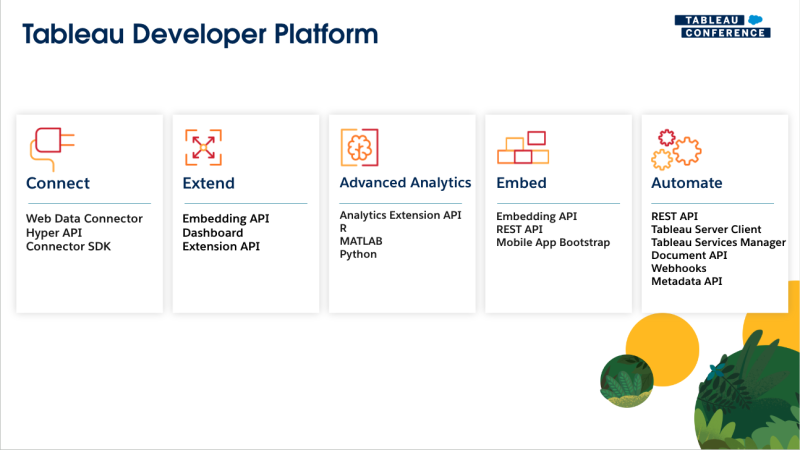
Task: Click the Salesforce cloud icon in the logo
Action: pyautogui.click(x=756, y=20)
